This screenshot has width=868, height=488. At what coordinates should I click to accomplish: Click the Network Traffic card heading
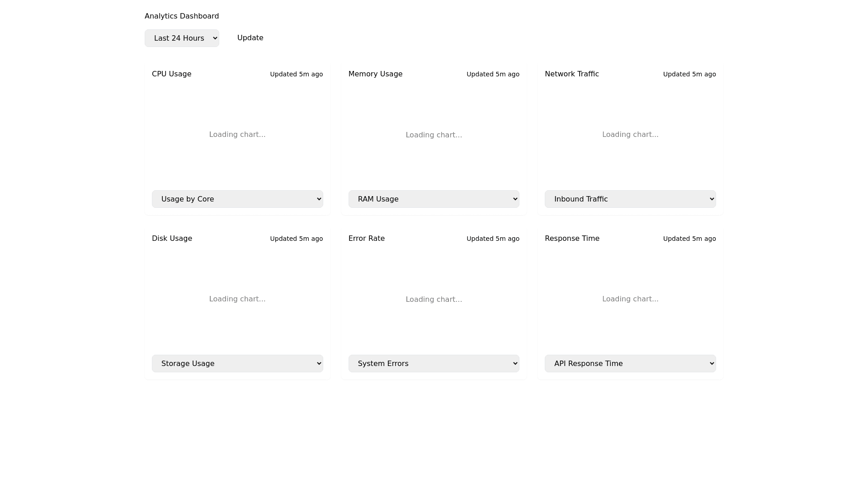pyautogui.click(x=571, y=74)
